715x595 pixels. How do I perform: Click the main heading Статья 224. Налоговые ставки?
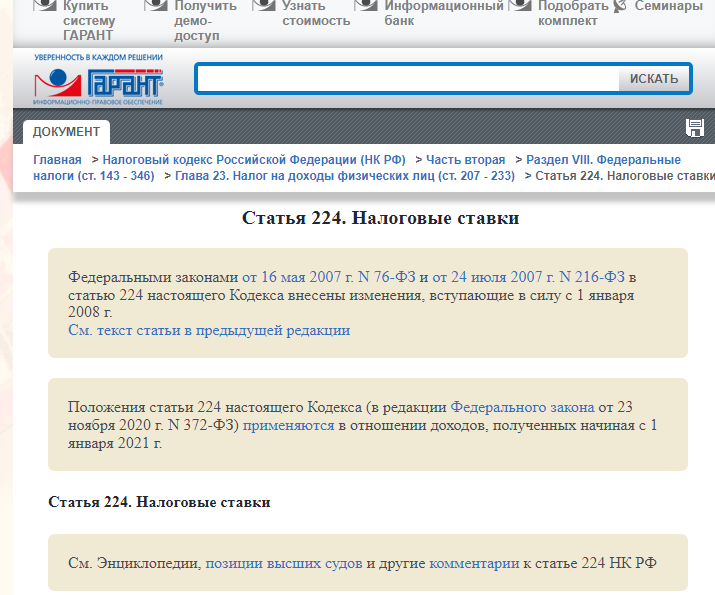381,218
